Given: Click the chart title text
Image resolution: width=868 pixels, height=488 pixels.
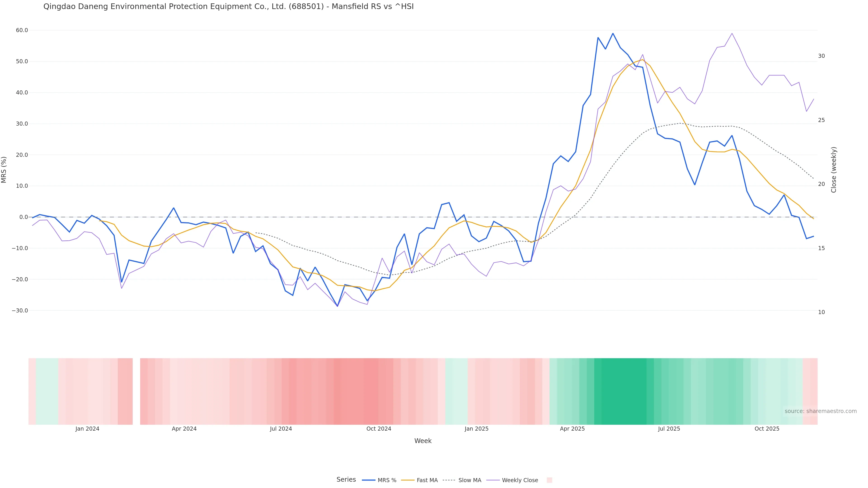Looking at the screenshot, I should tap(229, 6).
